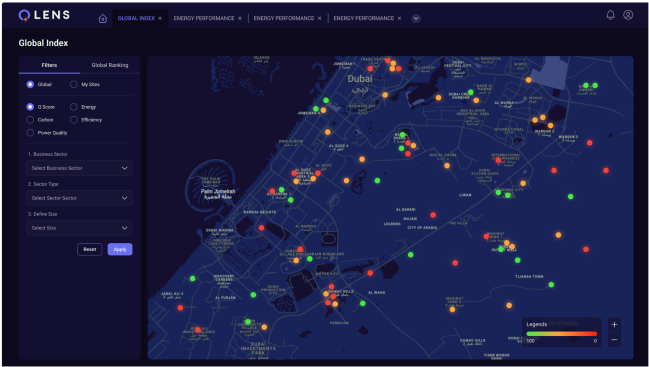Click the Apply button

pos(120,249)
